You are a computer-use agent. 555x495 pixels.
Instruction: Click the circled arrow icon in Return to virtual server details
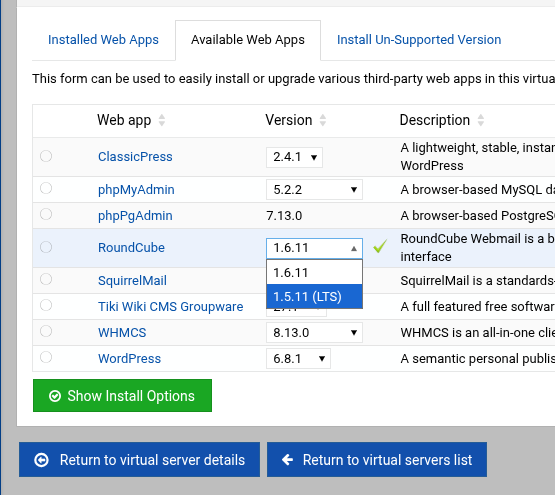[x=41, y=460]
